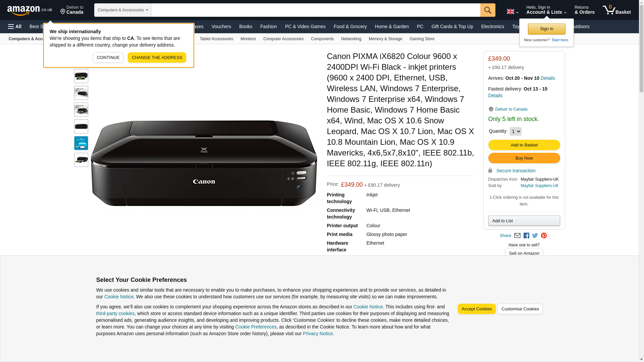
Task: Open the Quantity dropdown
Action: tap(515, 131)
